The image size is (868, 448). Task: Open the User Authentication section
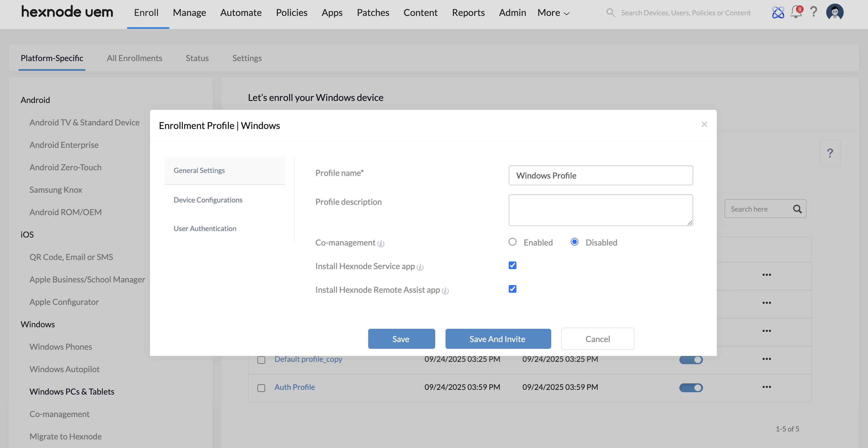[x=205, y=228]
